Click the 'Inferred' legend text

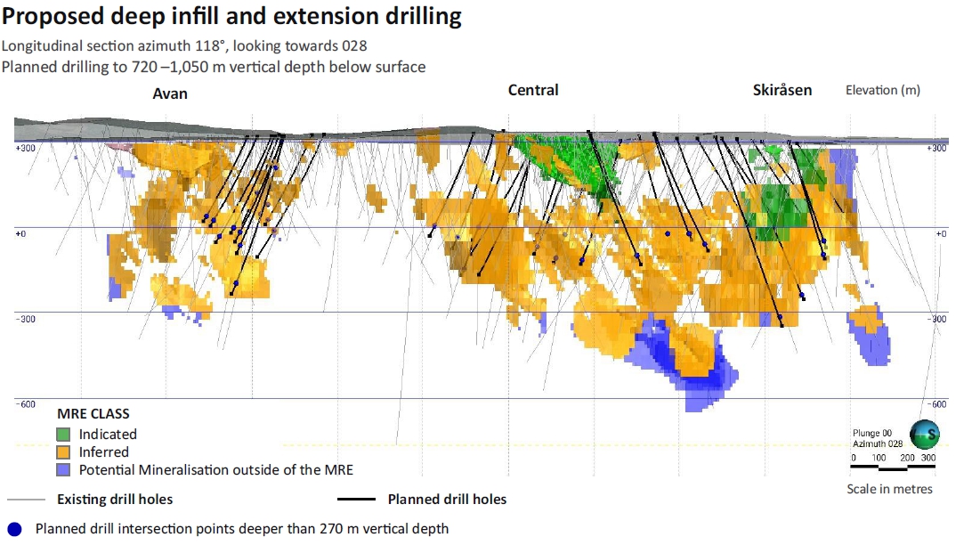point(104,451)
